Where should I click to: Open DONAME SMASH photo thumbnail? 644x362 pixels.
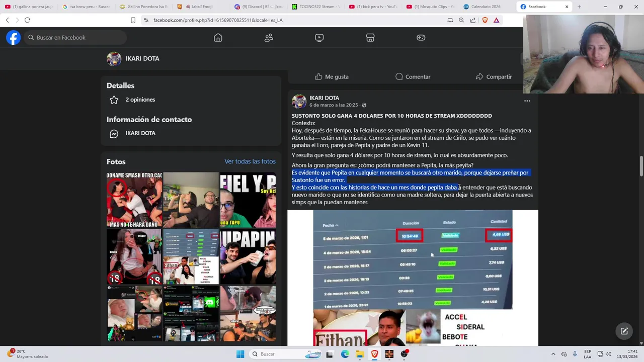click(x=134, y=200)
